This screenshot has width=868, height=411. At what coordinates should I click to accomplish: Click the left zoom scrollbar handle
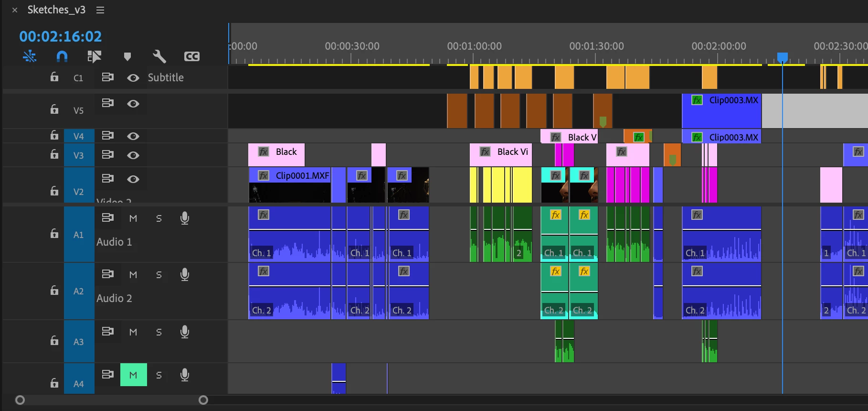coord(20,400)
